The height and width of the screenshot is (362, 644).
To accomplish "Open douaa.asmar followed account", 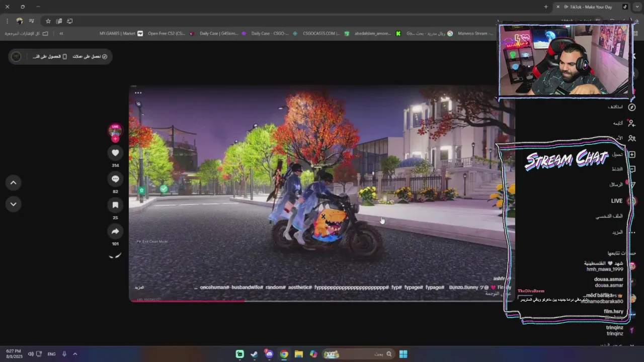I will [609, 282].
